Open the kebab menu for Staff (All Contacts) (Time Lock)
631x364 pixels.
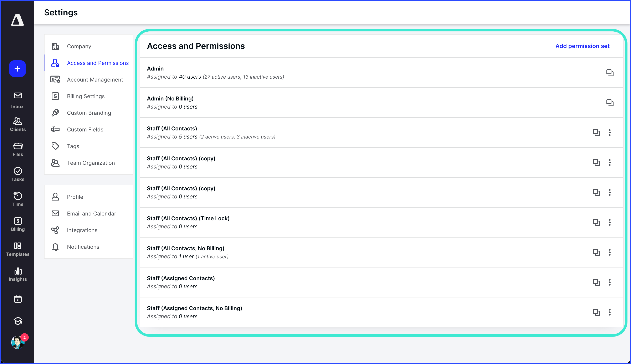(x=610, y=223)
